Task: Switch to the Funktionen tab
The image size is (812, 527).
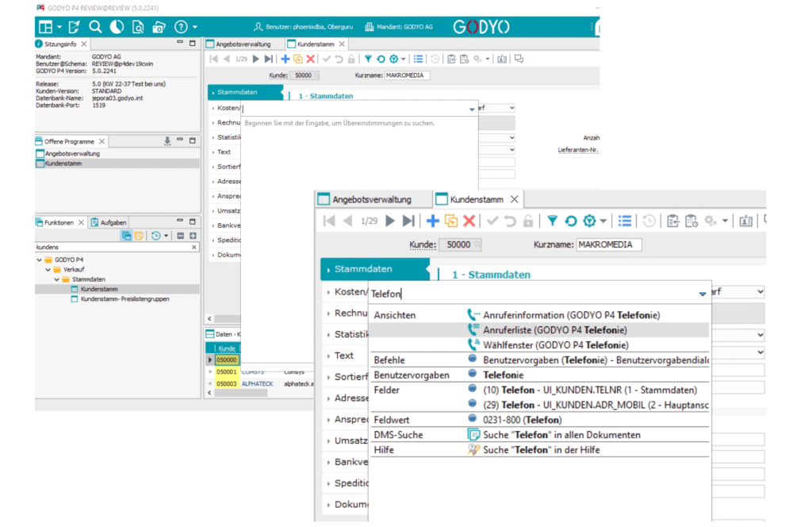Action: coord(59,222)
